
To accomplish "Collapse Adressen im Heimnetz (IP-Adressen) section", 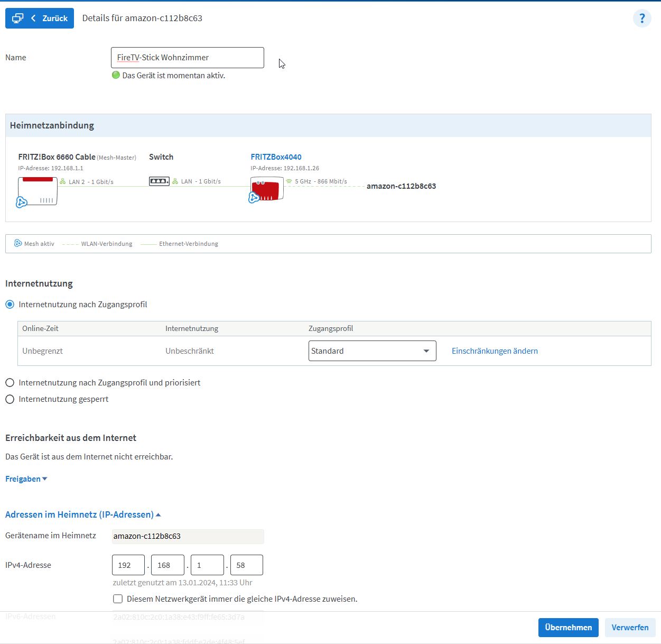I will (83, 514).
